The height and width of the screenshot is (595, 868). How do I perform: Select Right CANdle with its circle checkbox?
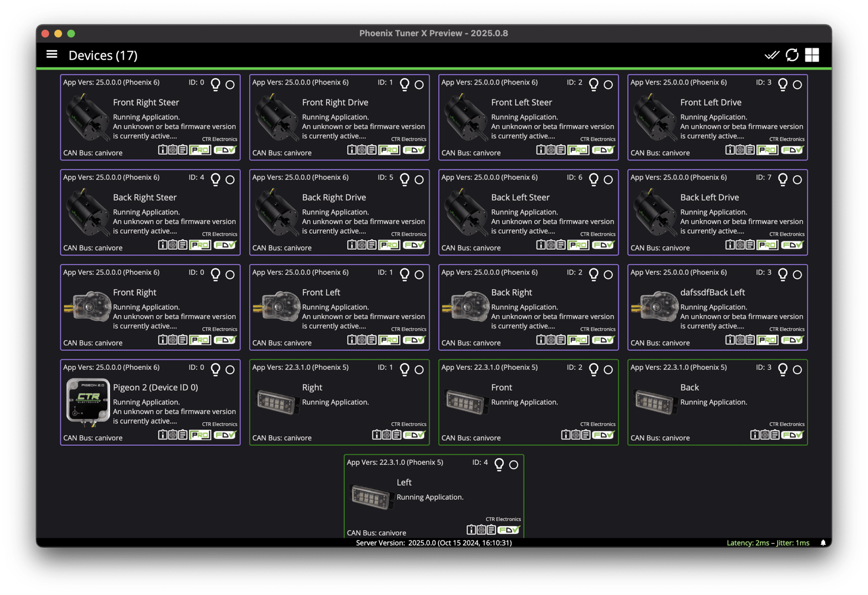[x=419, y=369]
